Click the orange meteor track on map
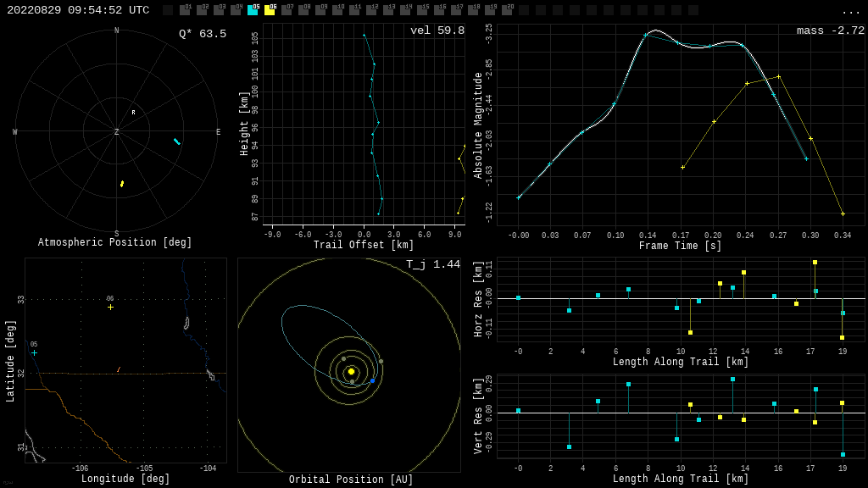Viewport: 868px width, 488px height. 119,369
